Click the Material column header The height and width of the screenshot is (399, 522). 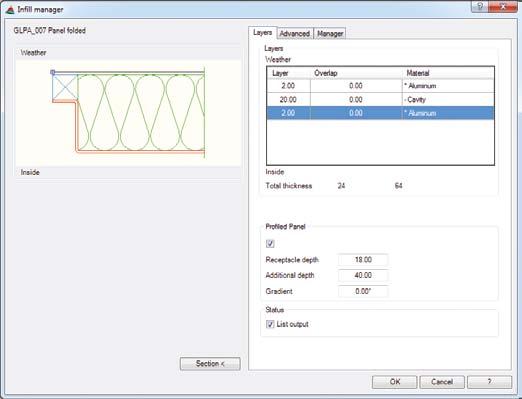(x=448, y=73)
